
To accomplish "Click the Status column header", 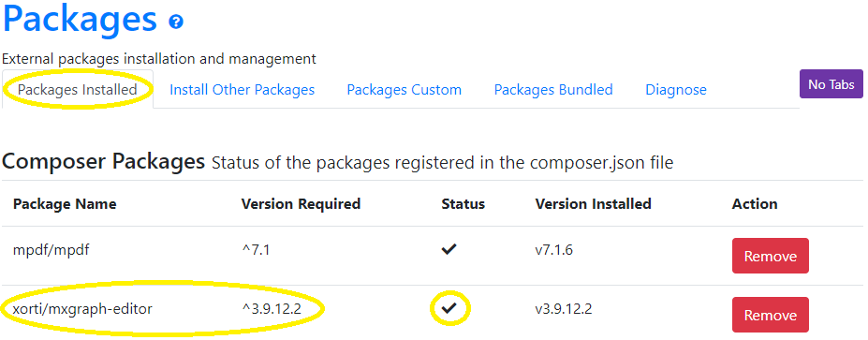I will click(x=463, y=204).
